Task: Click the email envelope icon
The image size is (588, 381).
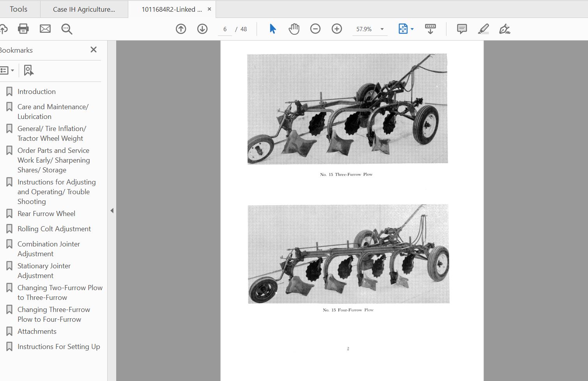Action: (45, 29)
